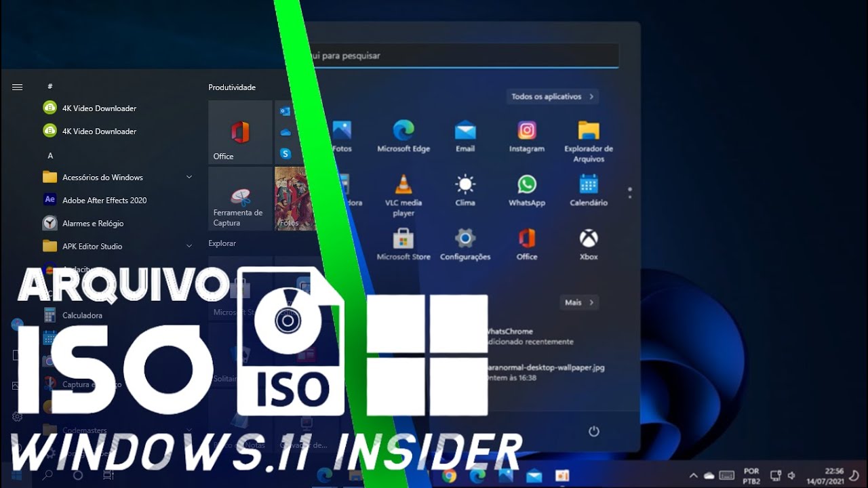Click the pinned apps page dots
The image size is (868, 488).
pos(630,192)
